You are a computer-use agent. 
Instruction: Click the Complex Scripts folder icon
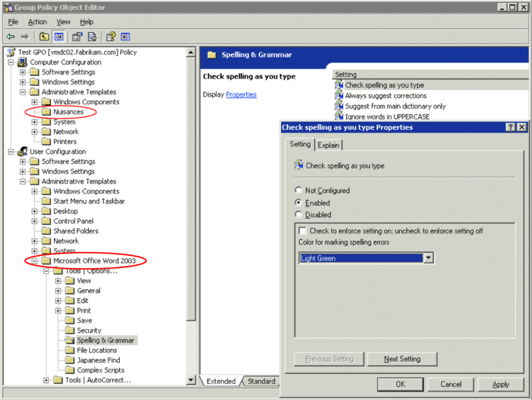pos(70,370)
